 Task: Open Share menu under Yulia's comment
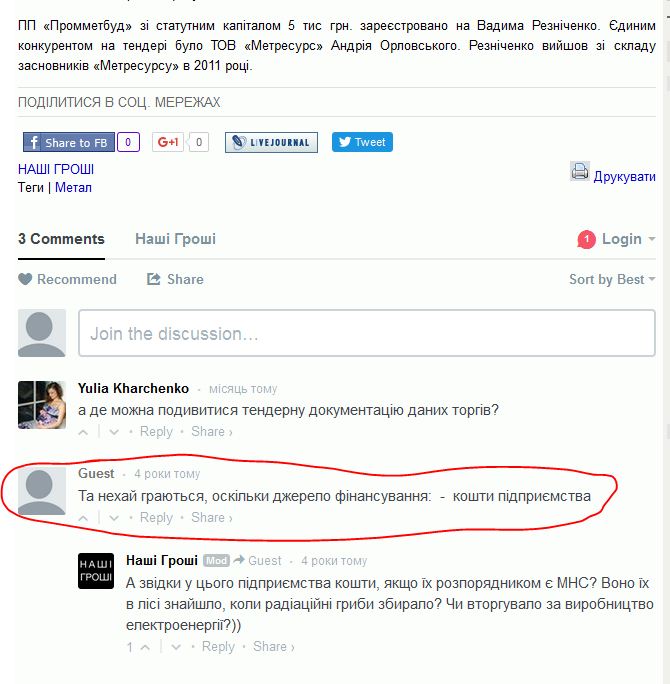[212, 431]
